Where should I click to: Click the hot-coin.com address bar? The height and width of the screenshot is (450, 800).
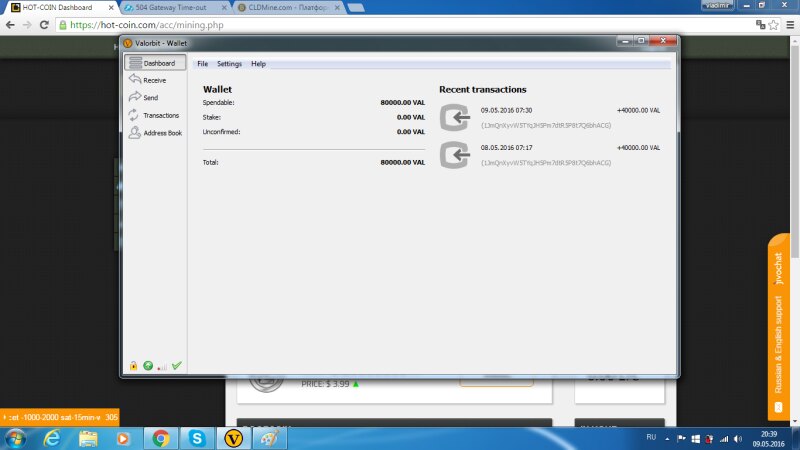tap(400, 24)
